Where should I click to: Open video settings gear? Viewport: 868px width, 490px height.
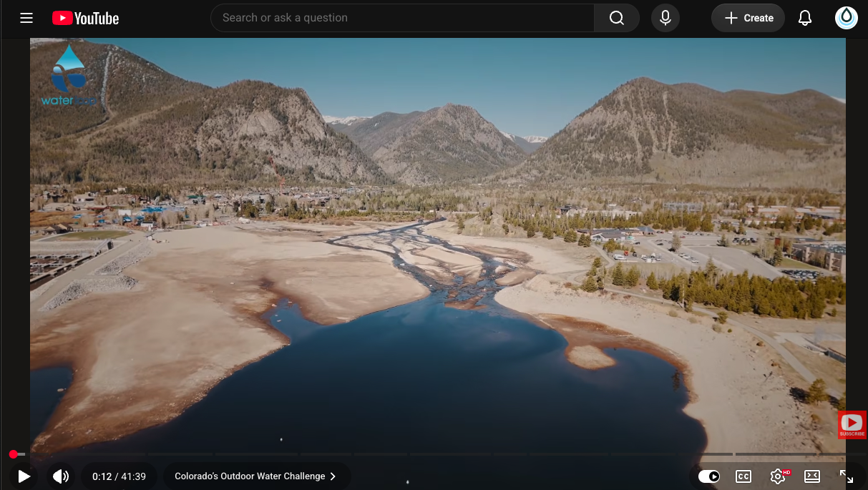pyautogui.click(x=778, y=476)
